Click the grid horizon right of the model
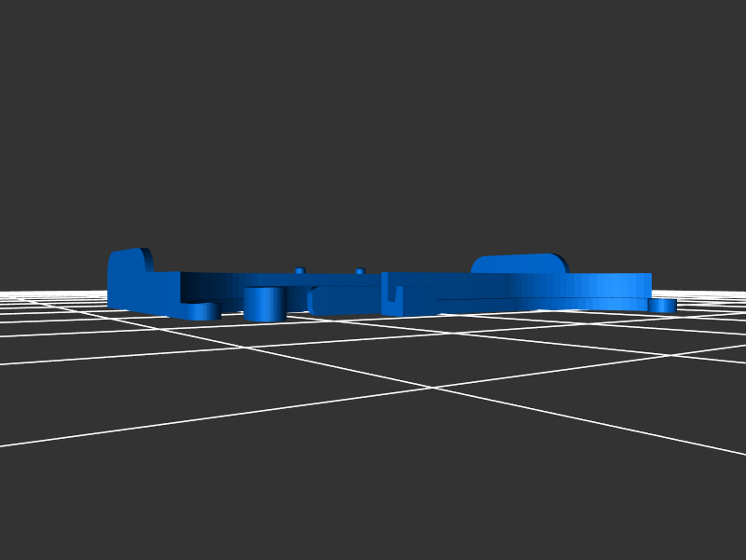 [709, 296]
